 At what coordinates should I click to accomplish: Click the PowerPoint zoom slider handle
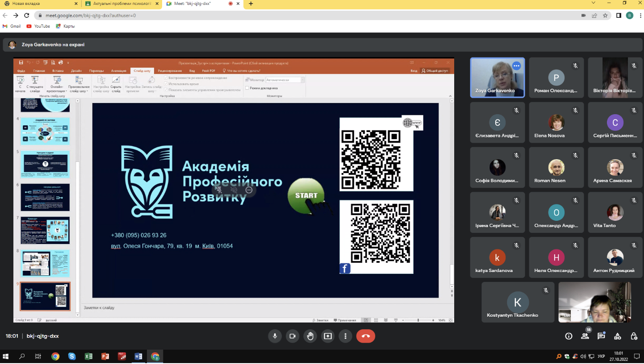tap(418, 320)
